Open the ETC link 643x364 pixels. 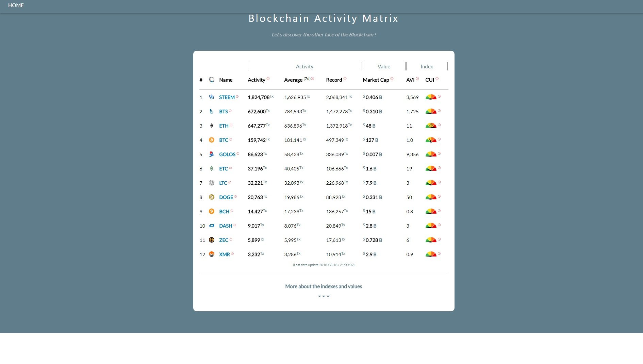pyautogui.click(x=224, y=169)
